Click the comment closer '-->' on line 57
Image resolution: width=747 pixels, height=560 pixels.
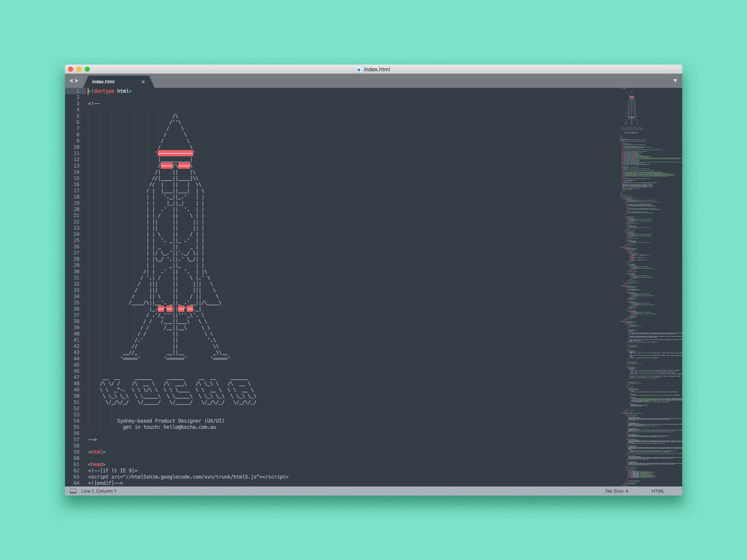point(92,440)
